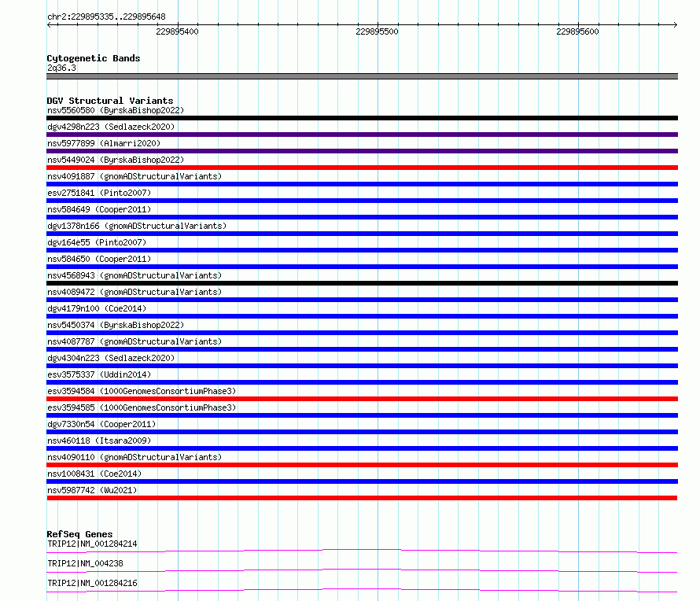Click variant label esv3594585 (1000GenomesConsortiumPhase3)
The image size is (700, 601).
tap(142, 407)
